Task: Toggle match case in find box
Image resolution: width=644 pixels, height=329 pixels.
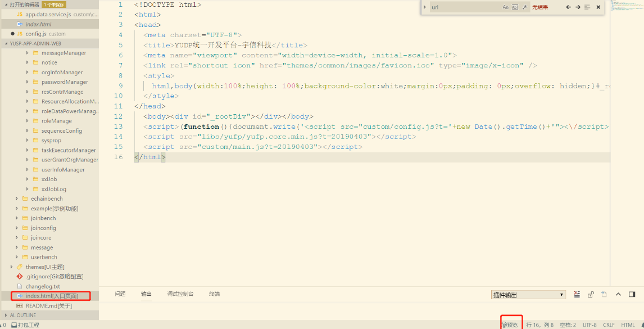Action: tap(505, 7)
